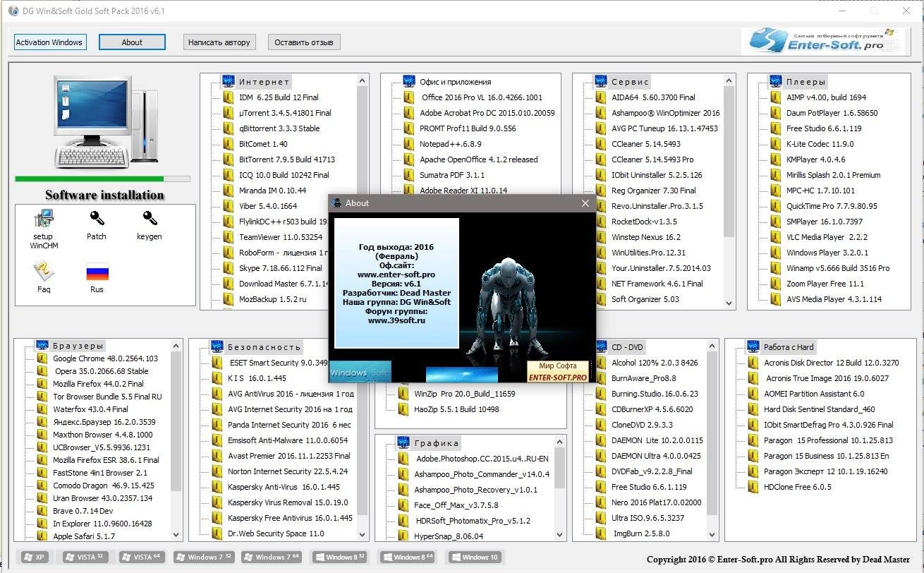Click the Windows 8 64 button
The height and width of the screenshot is (573, 924).
[x=407, y=557]
